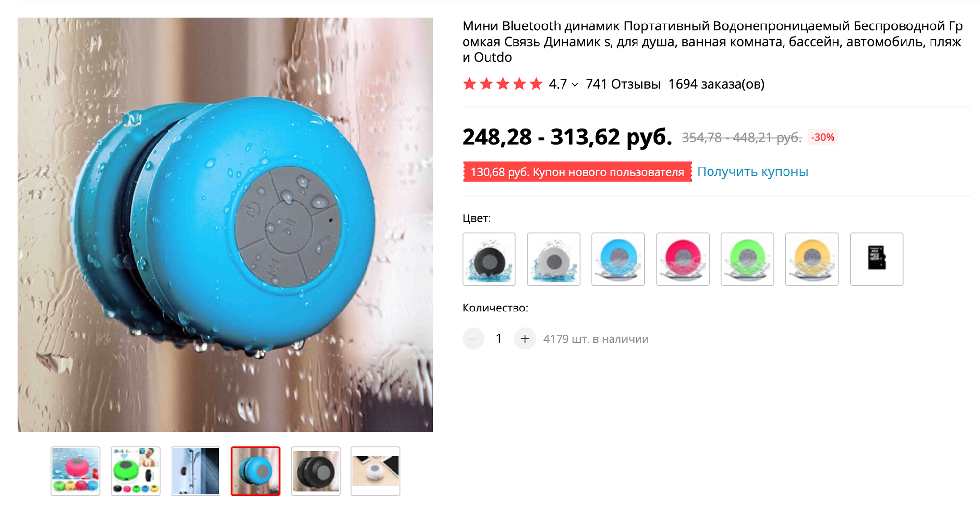Choose the blue speaker color swatch
980x526 pixels.
pyautogui.click(x=618, y=259)
